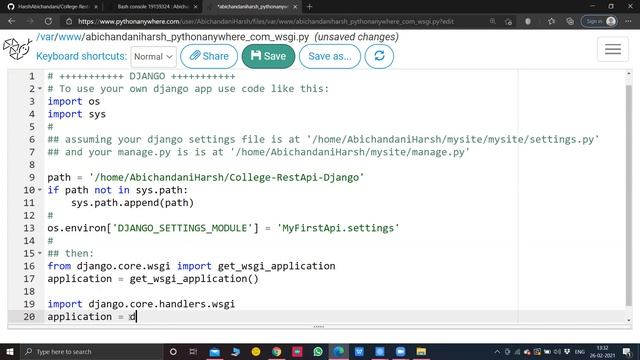Screen dimensions: 640x360
Task: Go forward in browser history
Action: point(30,21)
